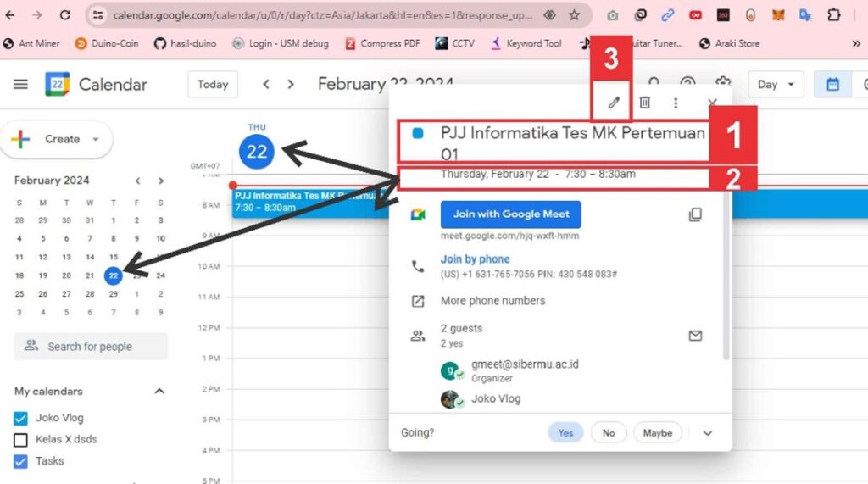This screenshot has width=868, height=484.
Task: Delete the event using trash icon
Action: click(x=645, y=103)
